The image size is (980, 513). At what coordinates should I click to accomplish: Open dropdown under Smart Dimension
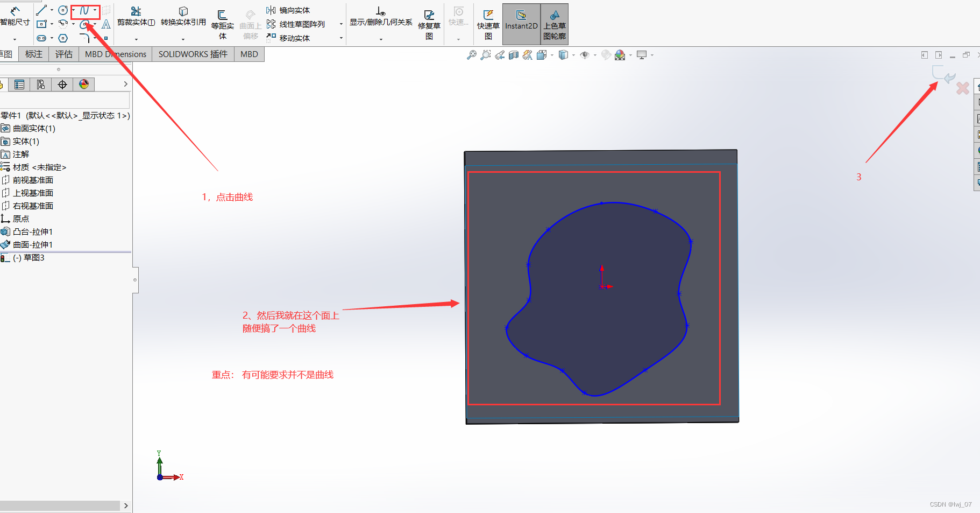pos(15,39)
